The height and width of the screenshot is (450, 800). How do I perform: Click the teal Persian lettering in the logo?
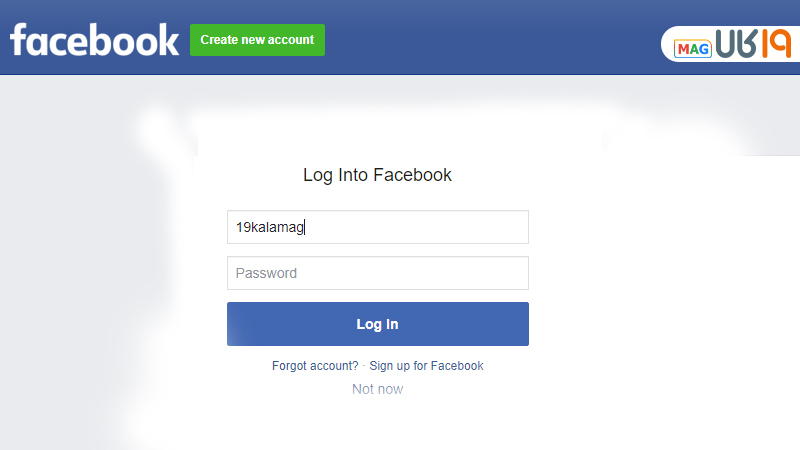pyautogui.click(x=735, y=45)
